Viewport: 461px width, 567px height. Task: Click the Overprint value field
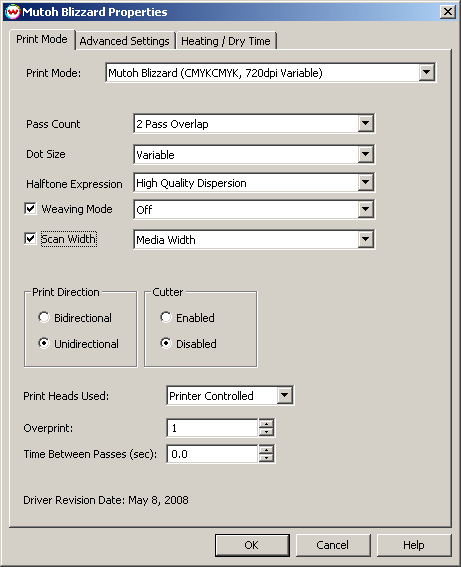212,428
